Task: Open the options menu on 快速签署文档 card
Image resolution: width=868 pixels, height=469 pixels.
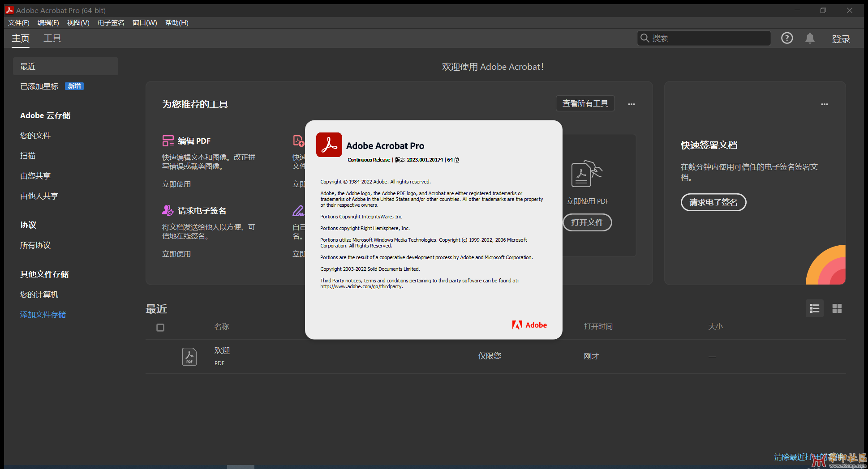Action: pos(825,104)
